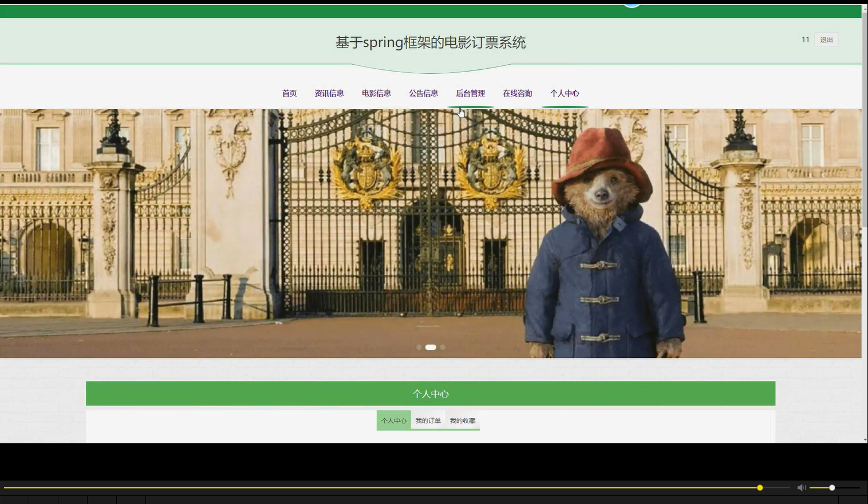Open the 资讯信息 navigation item
Viewport: 868px width, 504px height.
pos(329,93)
